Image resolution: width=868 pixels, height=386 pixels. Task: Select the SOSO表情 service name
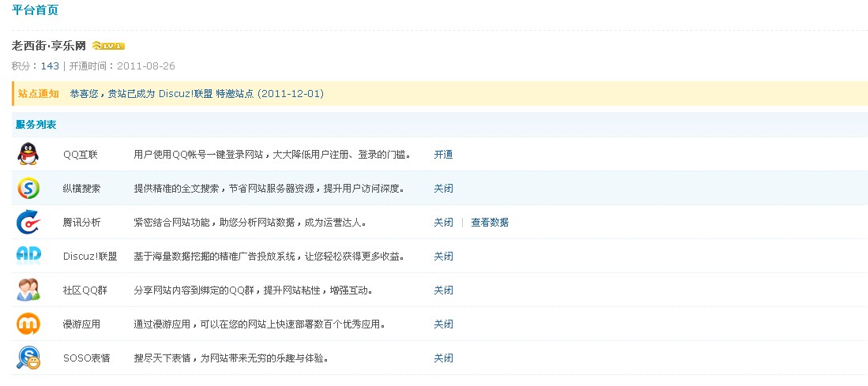click(x=87, y=358)
